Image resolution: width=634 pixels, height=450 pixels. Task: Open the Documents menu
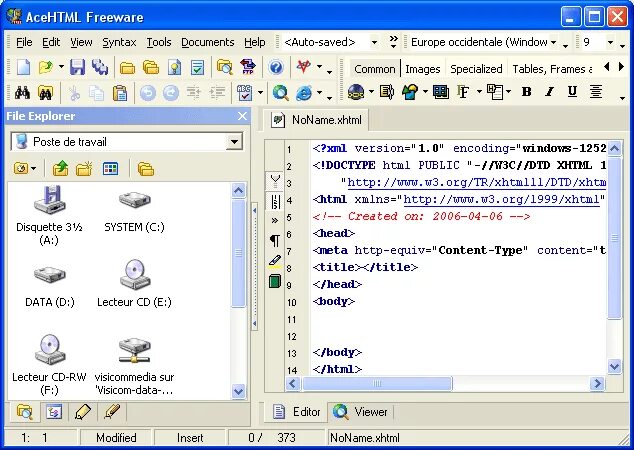tap(207, 42)
